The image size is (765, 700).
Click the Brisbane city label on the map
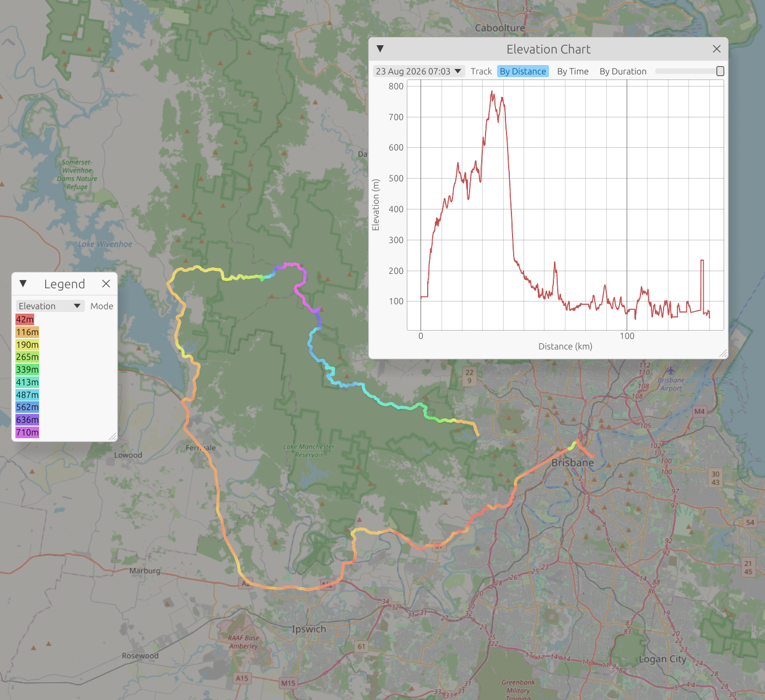coord(573,463)
